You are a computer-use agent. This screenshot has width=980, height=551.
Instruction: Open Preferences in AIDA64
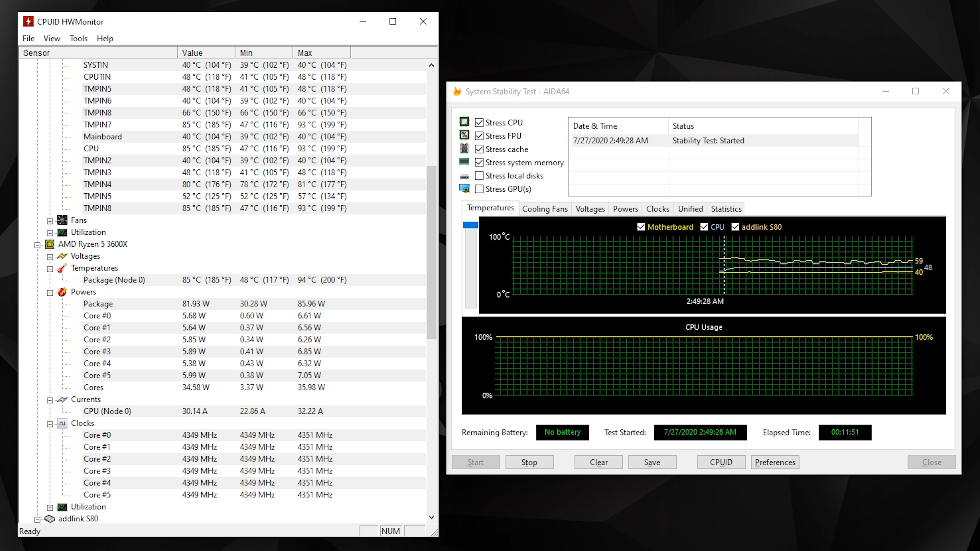click(775, 462)
